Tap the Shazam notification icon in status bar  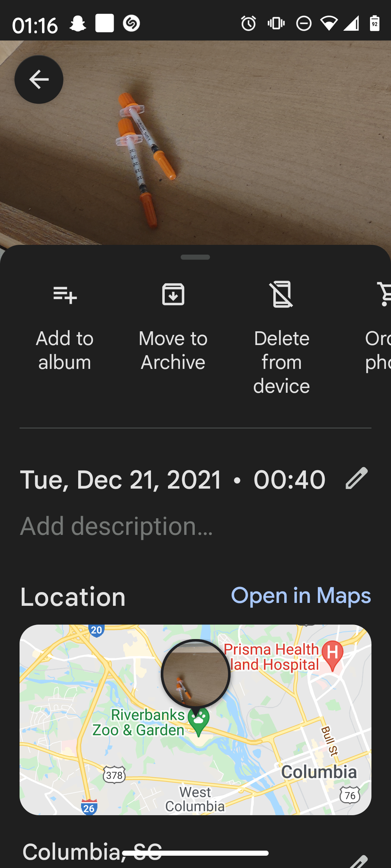click(131, 24)
